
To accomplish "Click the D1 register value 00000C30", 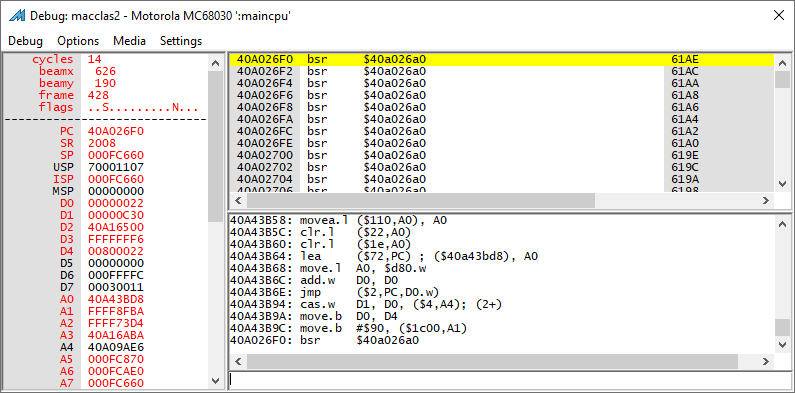I will 116,216.
